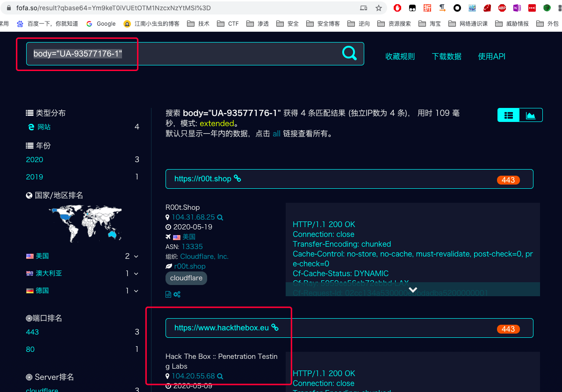The image size is (562, 392).
Task: Click the gears icon under the cloudflare tag
Action: [x=177, y=294]
